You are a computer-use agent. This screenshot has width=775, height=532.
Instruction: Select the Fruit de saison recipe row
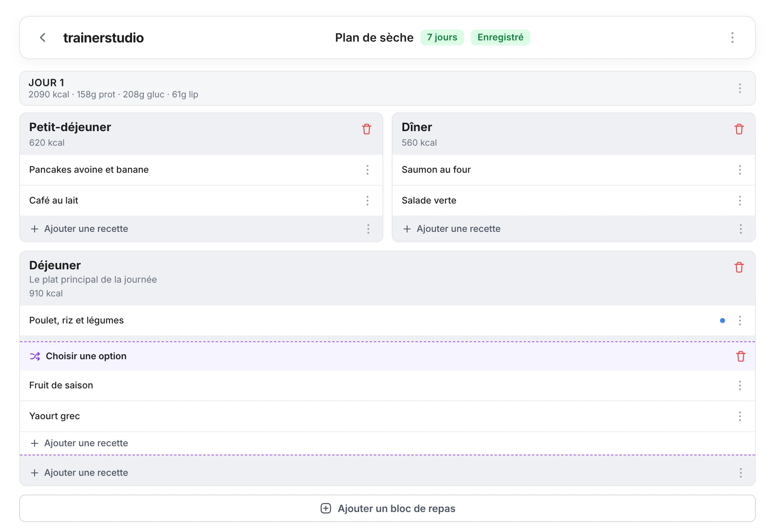coord(387,385)
